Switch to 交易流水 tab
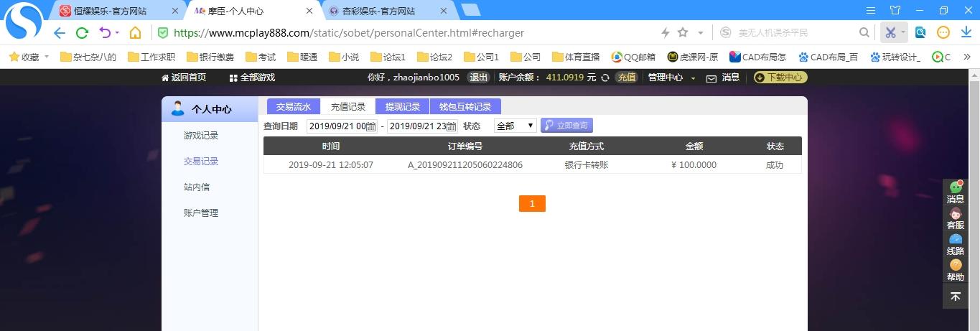The width and height of the screenshot is (980, 331). [x=294, y=106]
